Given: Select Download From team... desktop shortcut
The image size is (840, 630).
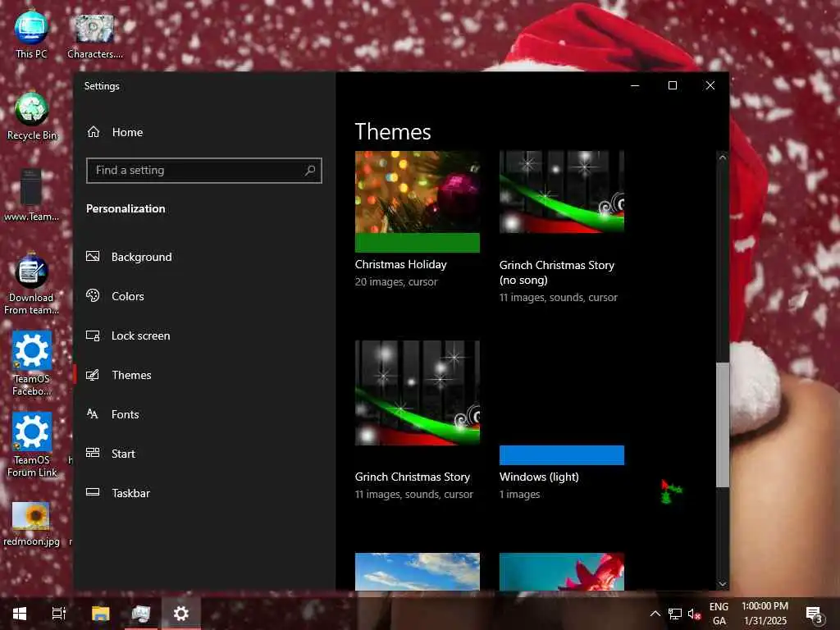Looking at the screenshot, I should click(31, 284).
